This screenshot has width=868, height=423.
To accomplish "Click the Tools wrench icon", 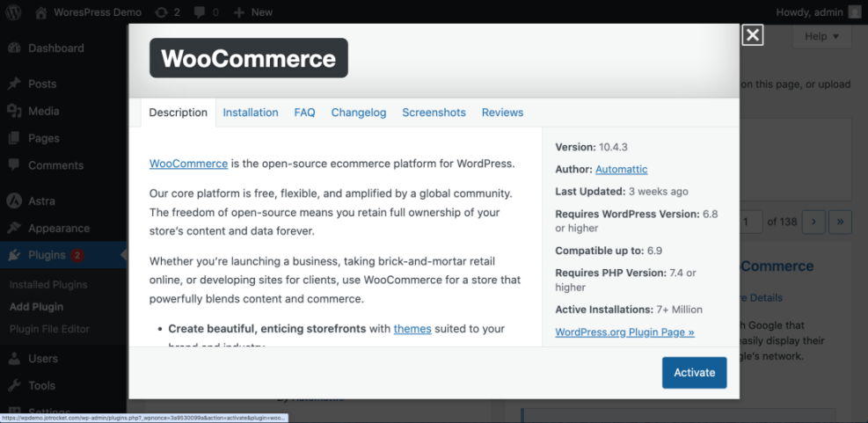I will click(x=14, y=386).
